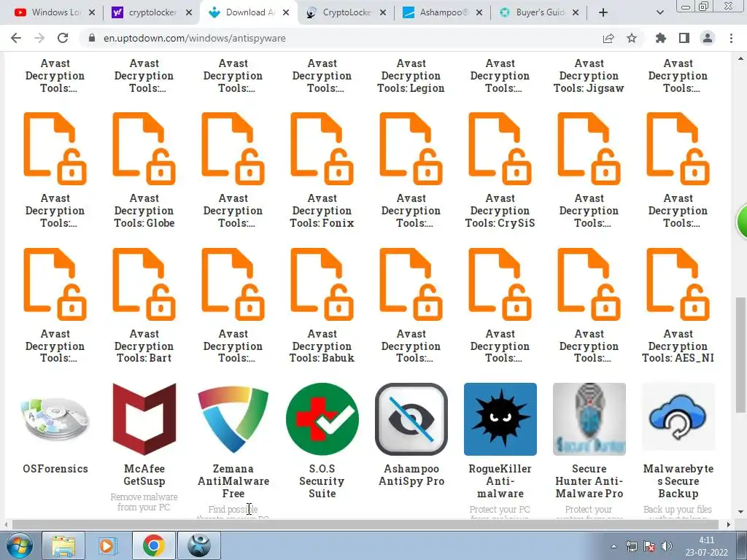Click the horizontal scrollbar right arrow
This screenshot has width=747, height=560.
728,524
